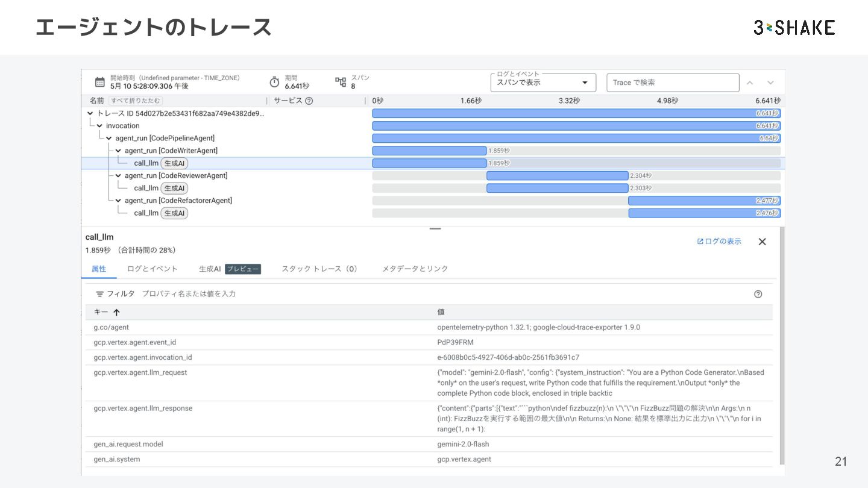Close the call_llm details panel
The width and height of the screenshot is (868, 488).
coord(762,242)
